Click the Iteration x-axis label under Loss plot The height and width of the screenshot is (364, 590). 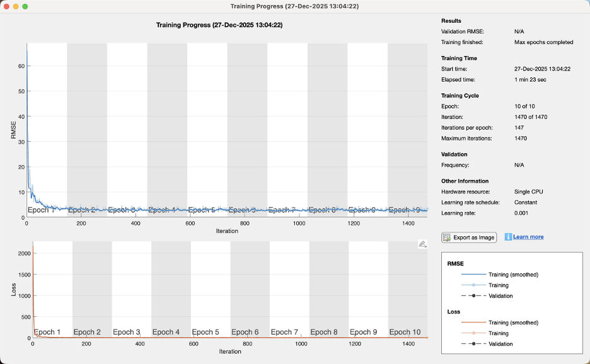(x=229, y=351)
